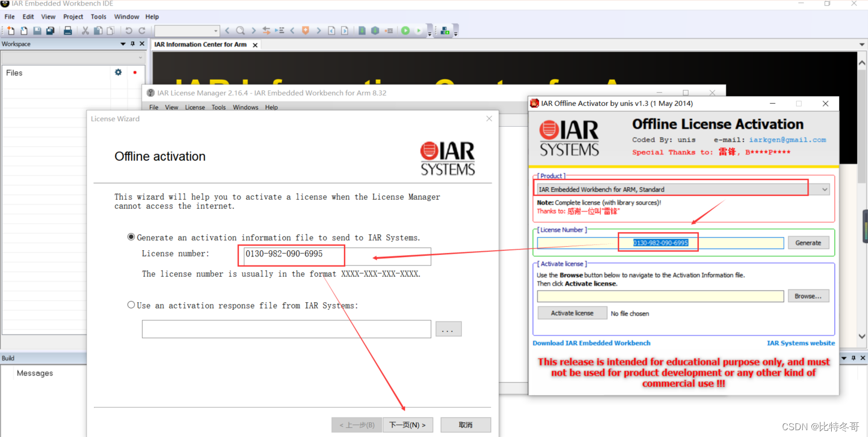The height and width of the screenshot is (437, 868).
Task: Click the Undo arrow icon
Action: (x=128, y=31)
